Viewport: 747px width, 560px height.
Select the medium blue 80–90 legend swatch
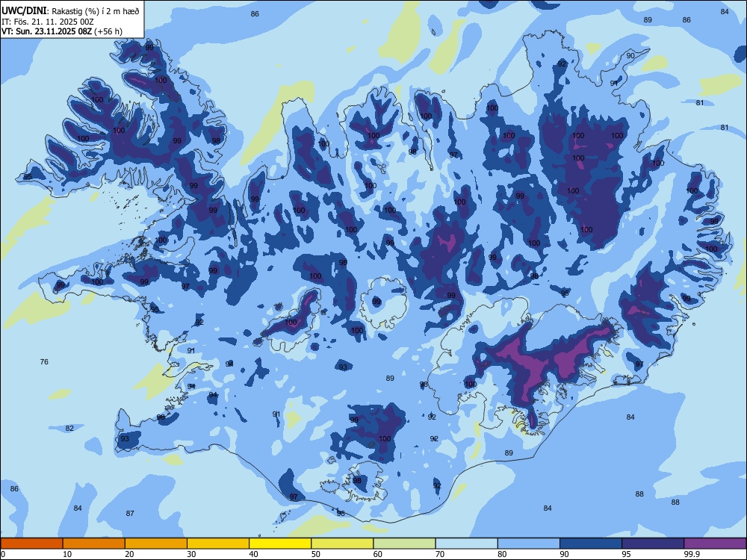tap(528, 544)
